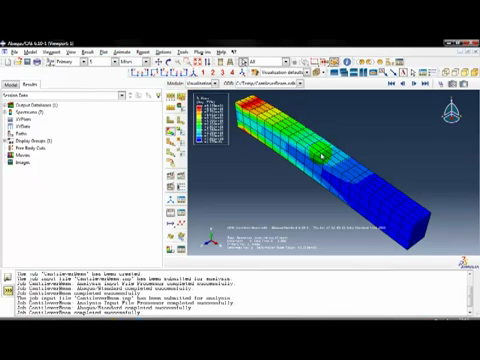The width and height of the screenshot is (480, 360).
Task: Click the Text annotation icon
Action: click(x=403, y=72)
